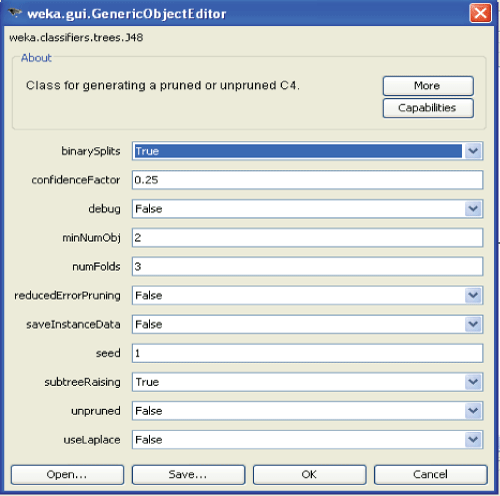Viewport: 500px width, 496px height.
Task: Click the seed label
Action: coord(108,353)
